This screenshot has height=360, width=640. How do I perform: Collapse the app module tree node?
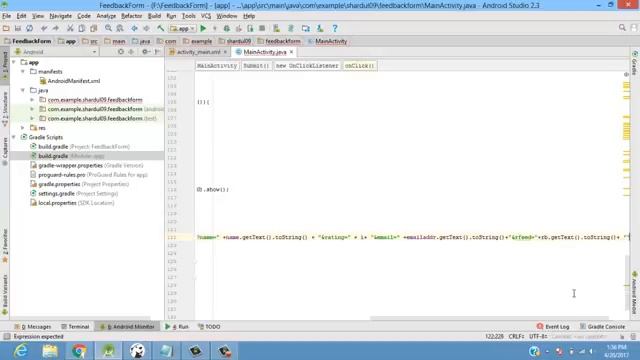coord(14,62)
